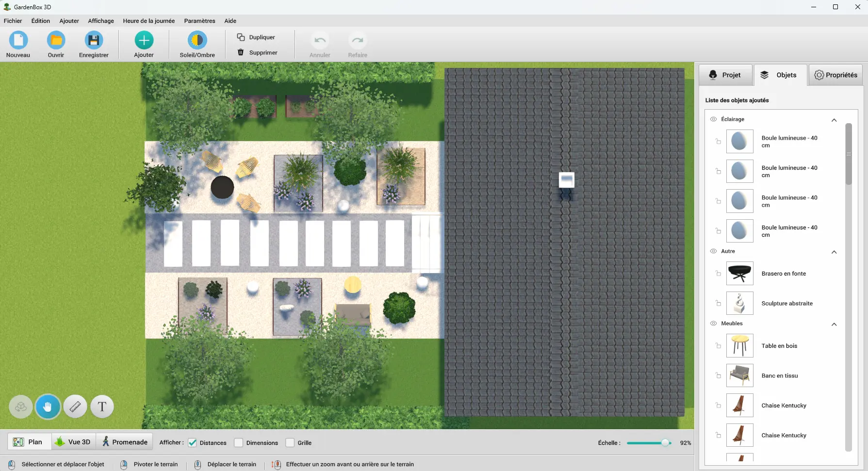
Task: Enable the Grille checkbox
Action: 290,442
